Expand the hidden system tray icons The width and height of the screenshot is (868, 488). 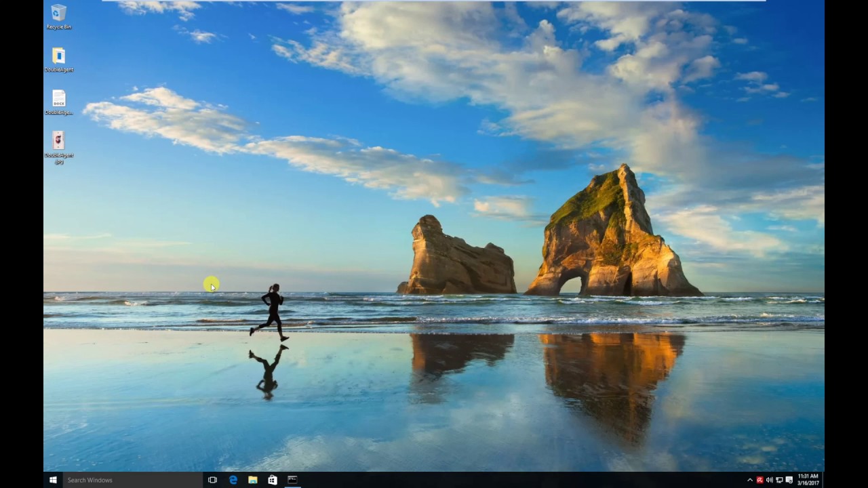click(x=750, y=480)
